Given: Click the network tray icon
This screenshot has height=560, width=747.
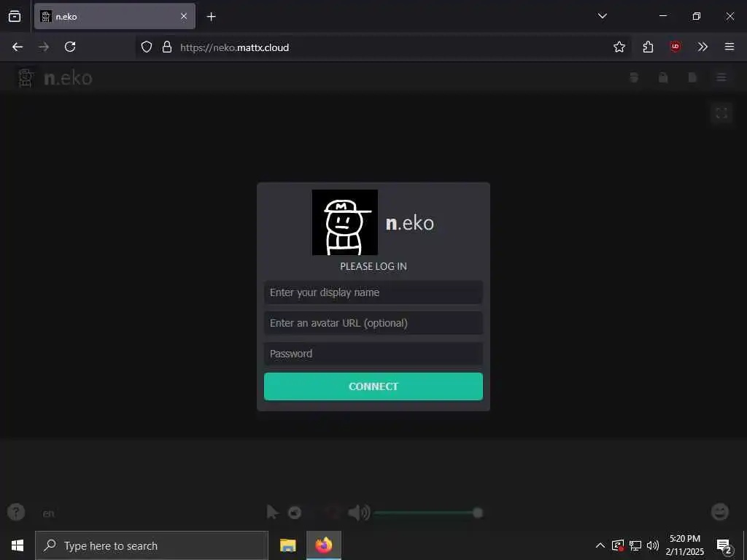Looking at the screenshot, I should click(635, 545).
